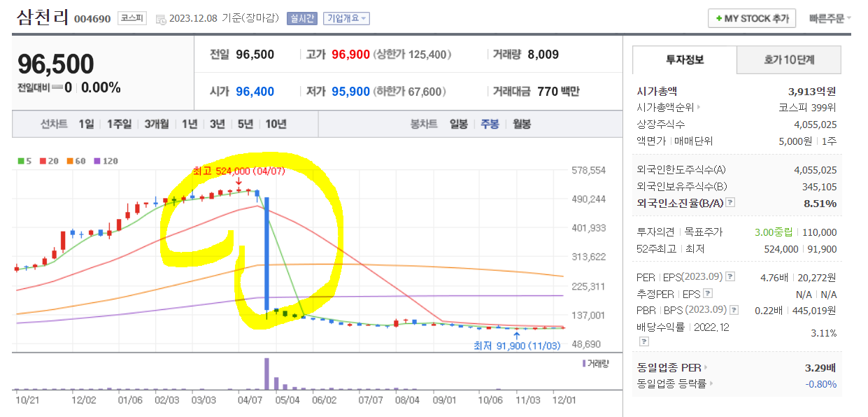
Task: Click the 8.51% foreign ownership ratio
Action: tap(819, 203)
